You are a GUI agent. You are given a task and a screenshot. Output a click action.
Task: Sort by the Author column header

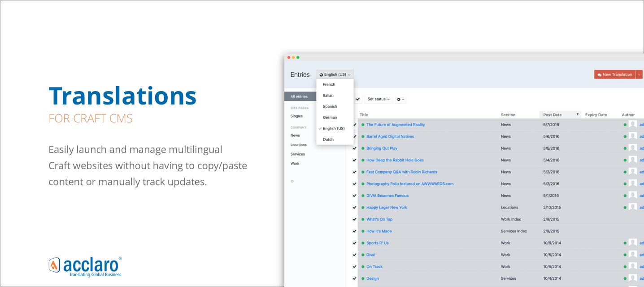(628, 115)
